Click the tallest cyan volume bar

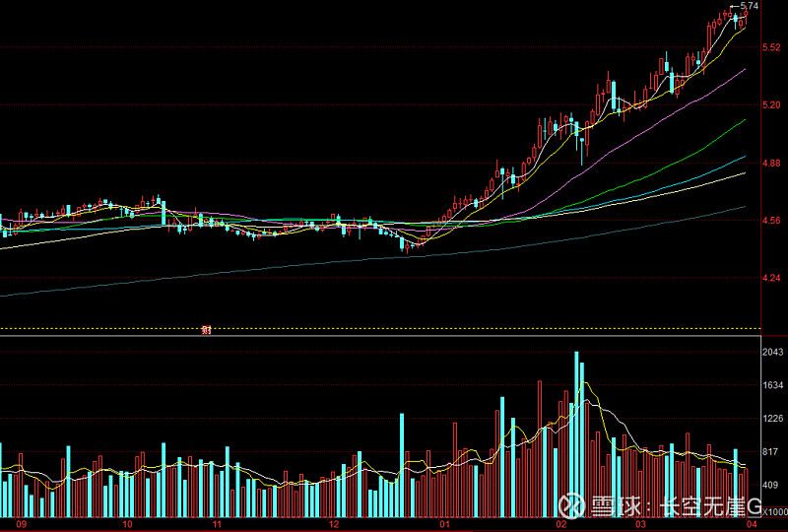coord(577,433)
